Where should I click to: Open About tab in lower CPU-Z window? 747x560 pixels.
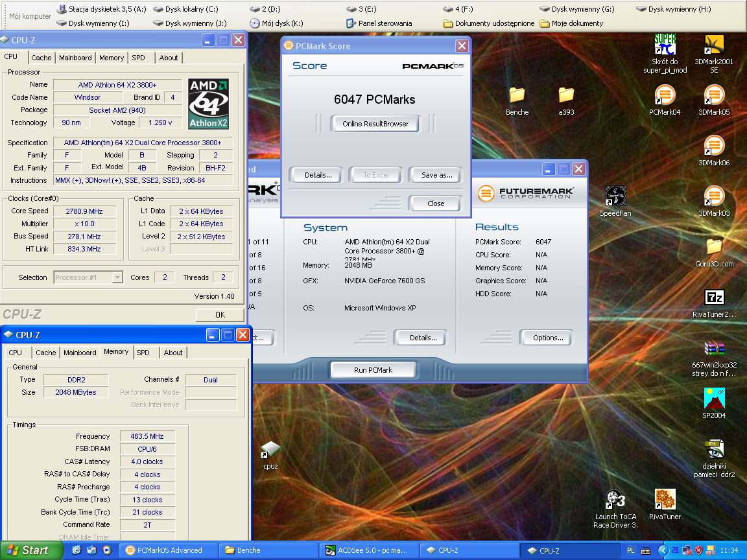click(173, 353)
